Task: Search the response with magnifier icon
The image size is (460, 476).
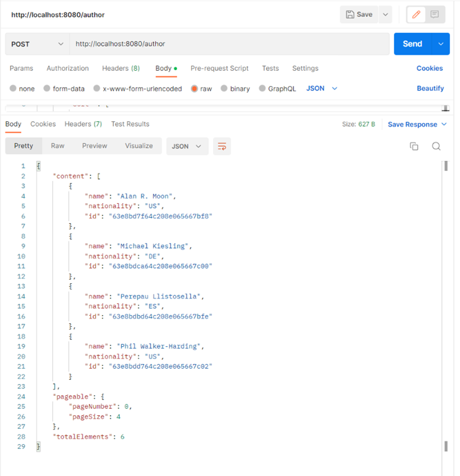Action: click(x=436, y=146)
